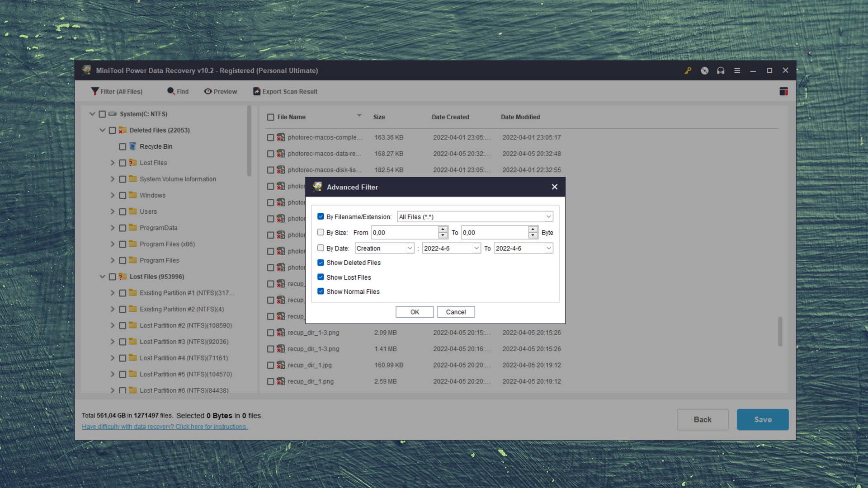868x488 pixels.
Task: Click file icon of photorec-macos-comple...
Action: 281,137
